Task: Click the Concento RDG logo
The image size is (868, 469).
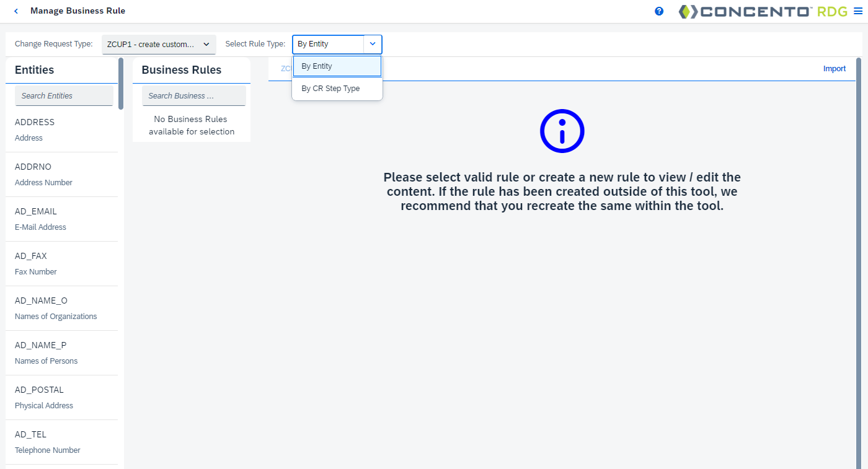Action: [x=763, y=11]
